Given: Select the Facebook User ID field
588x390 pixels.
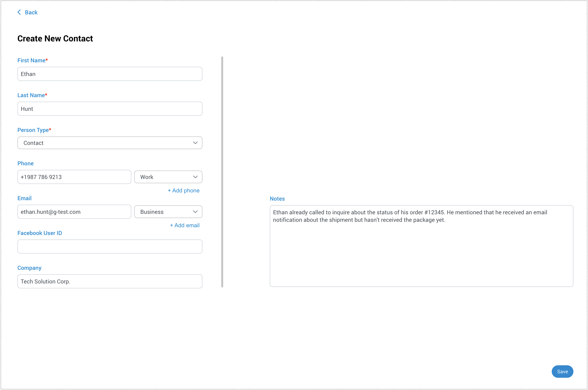Looking at the screenshot, I should (x=110, y=246).
